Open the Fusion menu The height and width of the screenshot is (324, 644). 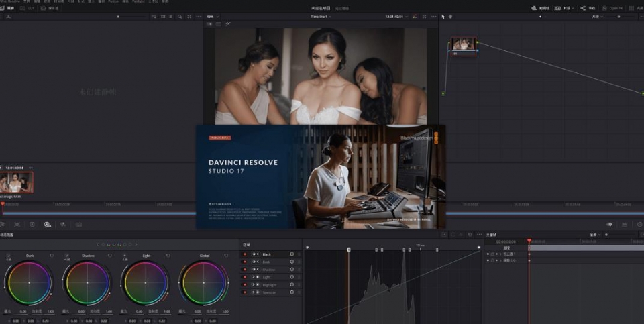click(x=113, y=1)
